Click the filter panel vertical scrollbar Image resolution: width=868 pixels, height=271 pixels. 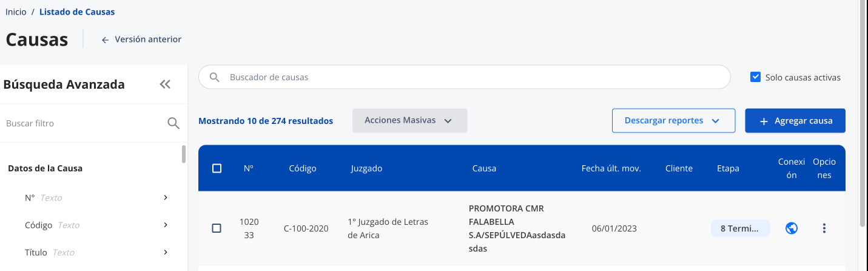tap(184, 154)
